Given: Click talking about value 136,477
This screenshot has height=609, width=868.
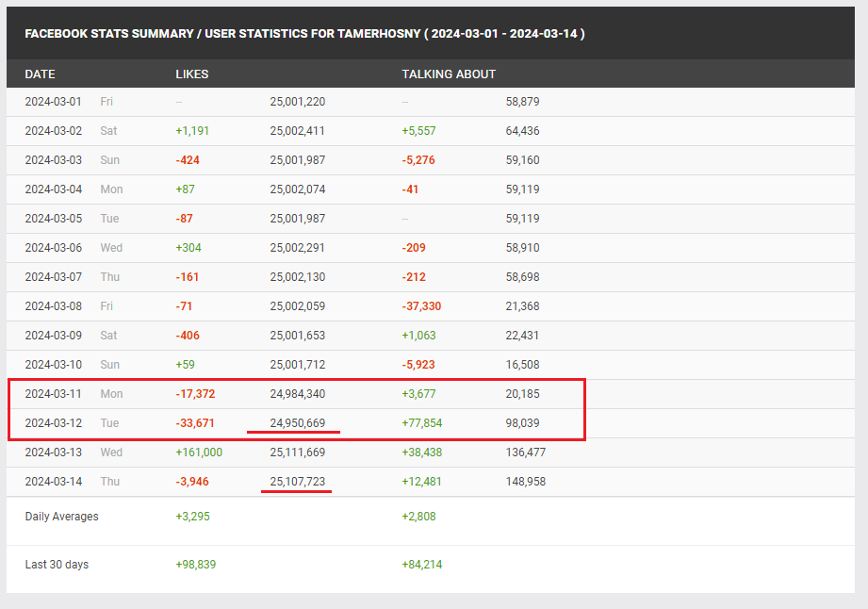Looking at the screenshot, I should [x=525, y=453].
